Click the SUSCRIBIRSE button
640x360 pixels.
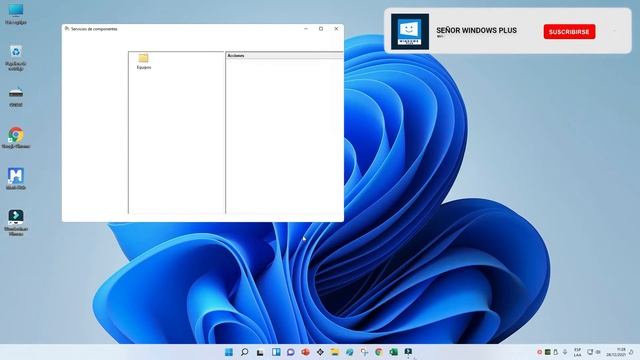pyautogui.click(x=569, y=31)
